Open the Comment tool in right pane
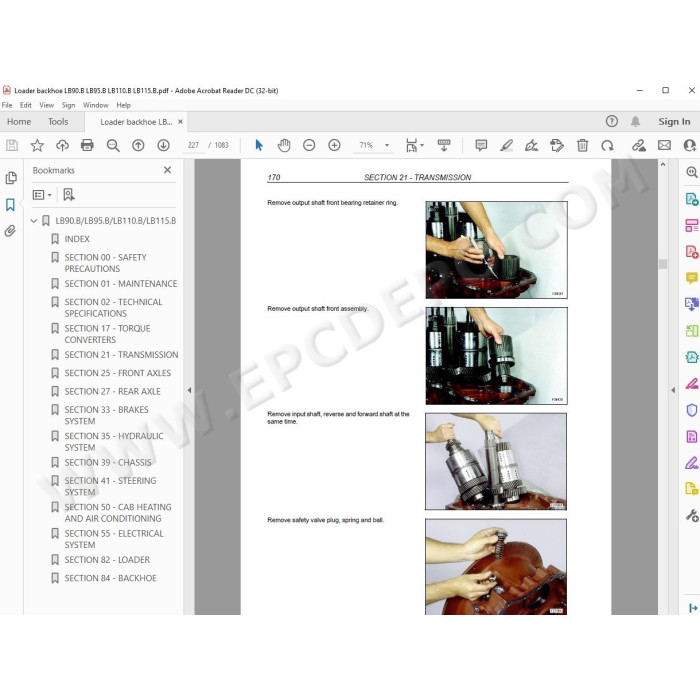Image resolution: width=700 pixels, height=700 pixels. [x=692, y=278]
